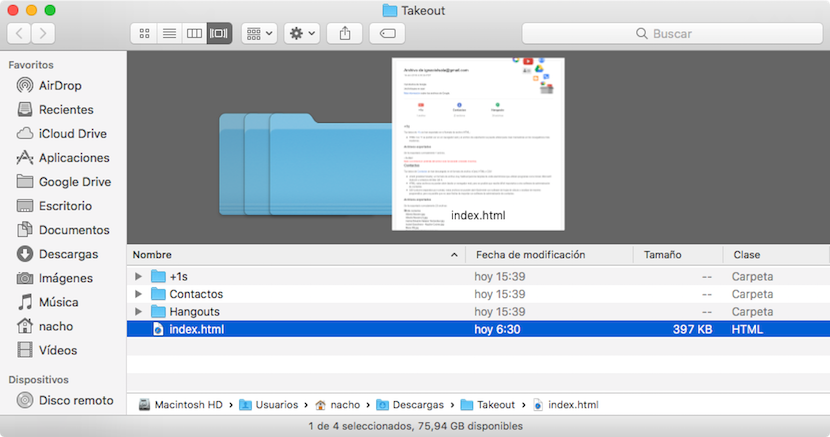The width and height of the screenshot is (830, 437).
Task: Switch to icon view
Action: pos(144,34)
